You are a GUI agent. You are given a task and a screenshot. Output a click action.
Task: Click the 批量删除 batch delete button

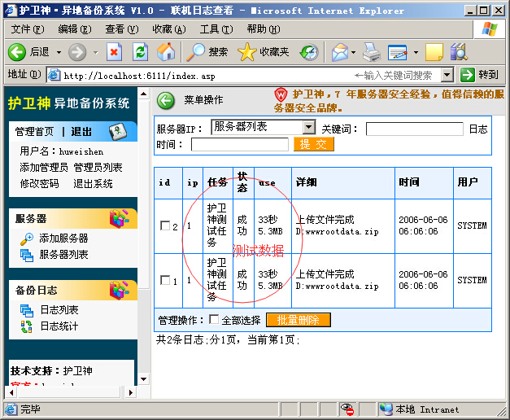pyautogui.click(x=299, y=320)
